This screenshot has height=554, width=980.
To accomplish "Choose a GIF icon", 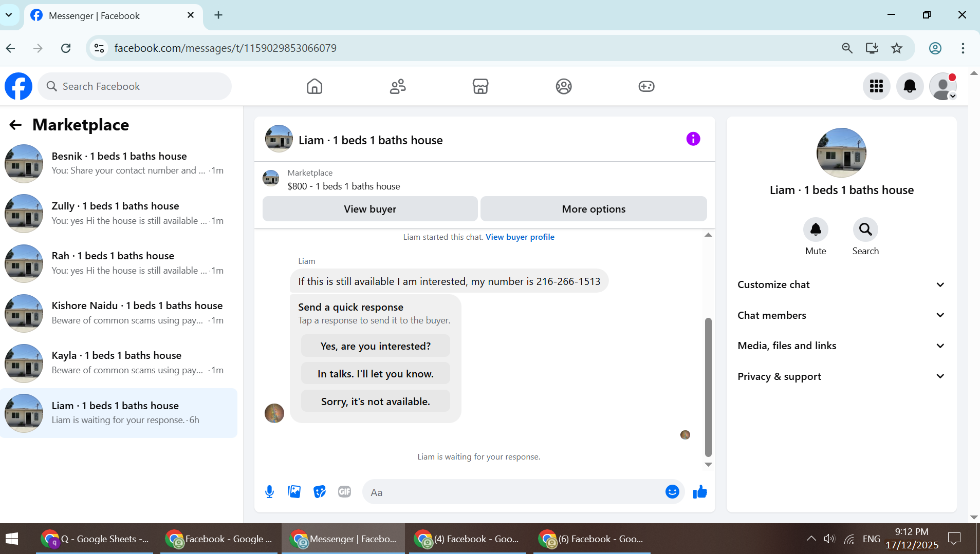I will pos(345,492).
